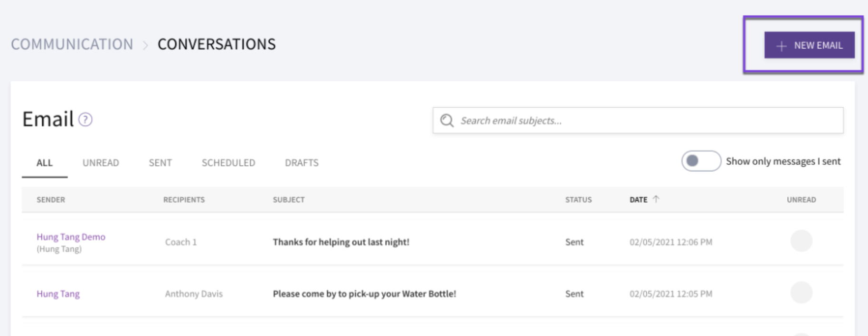The width and height of the screenshot is (868, 336).
Task: Select the All tab
Action: [45, 163]
